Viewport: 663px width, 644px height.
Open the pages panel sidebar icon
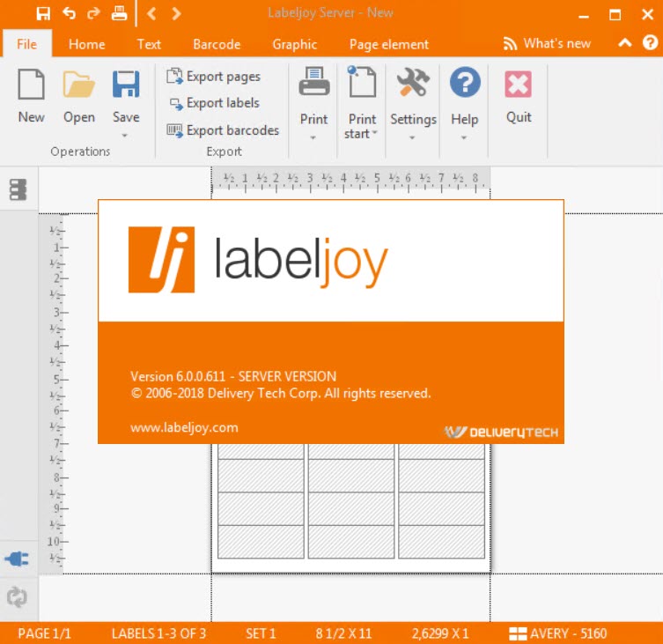(18, 189)
